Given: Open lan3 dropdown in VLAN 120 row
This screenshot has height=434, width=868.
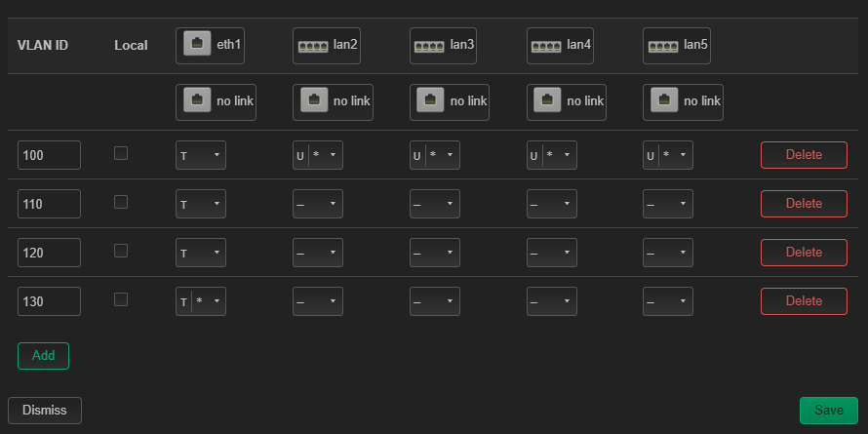Looking at the screenshot, I should pyautogui.click(x=435, y=253).
